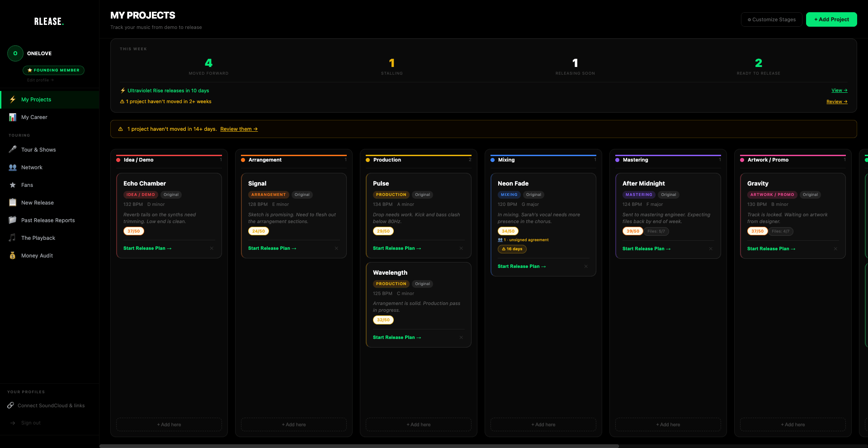Click the Past Release Reports folder icon
This screenshot has height=448, width=868.
coord(13,220)
